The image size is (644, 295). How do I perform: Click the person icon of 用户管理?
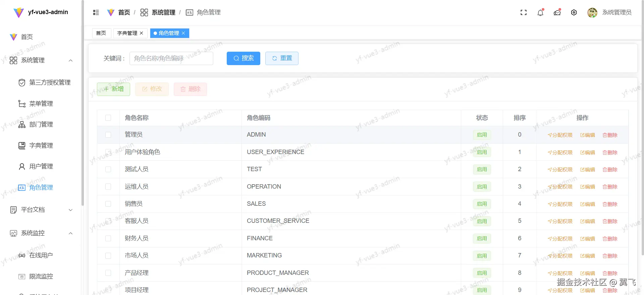tap(22, 166)
